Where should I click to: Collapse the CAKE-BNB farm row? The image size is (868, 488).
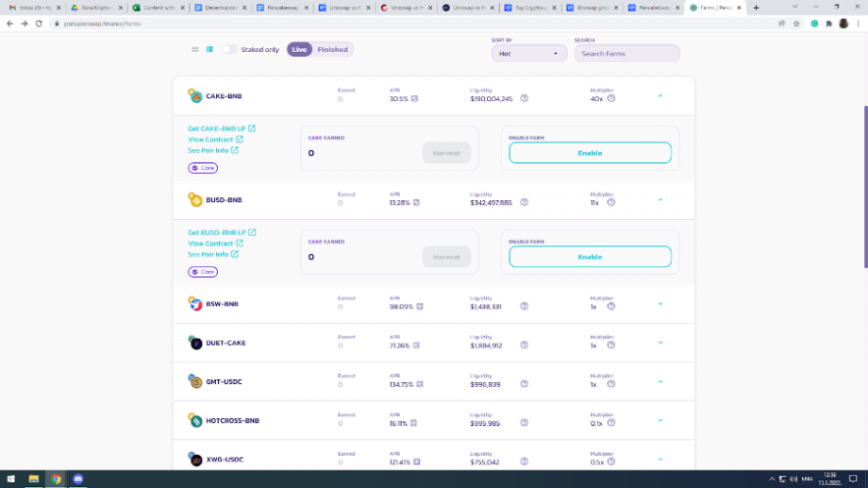(660, 95)
